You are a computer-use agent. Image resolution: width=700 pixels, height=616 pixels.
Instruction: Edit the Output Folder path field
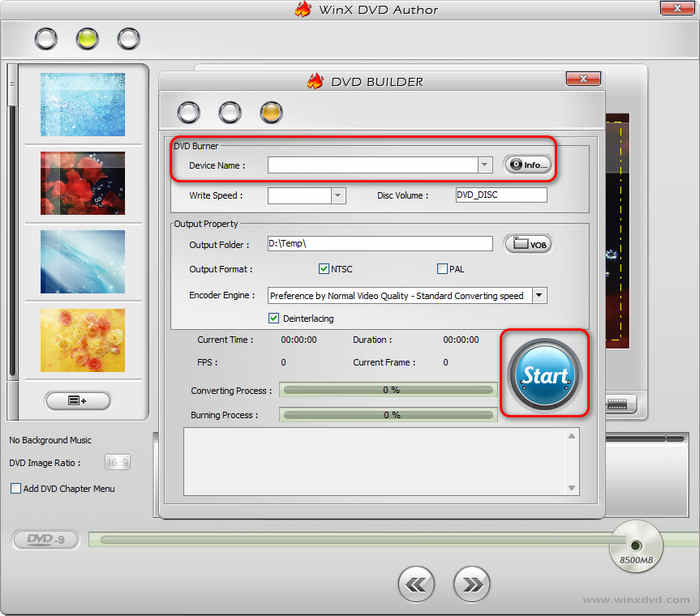(380, 244)
